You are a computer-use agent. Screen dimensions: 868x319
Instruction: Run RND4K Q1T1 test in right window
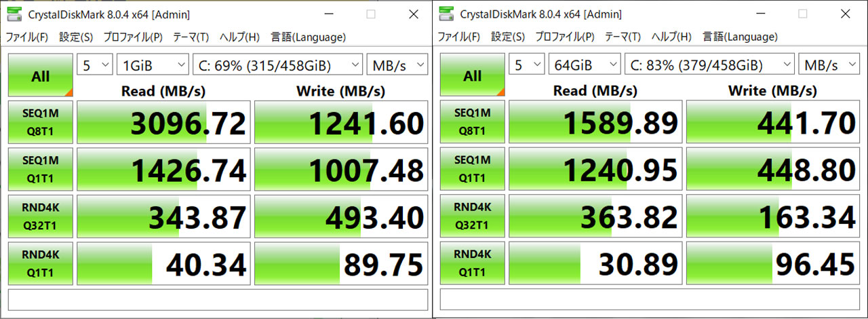tap(473, 264)
